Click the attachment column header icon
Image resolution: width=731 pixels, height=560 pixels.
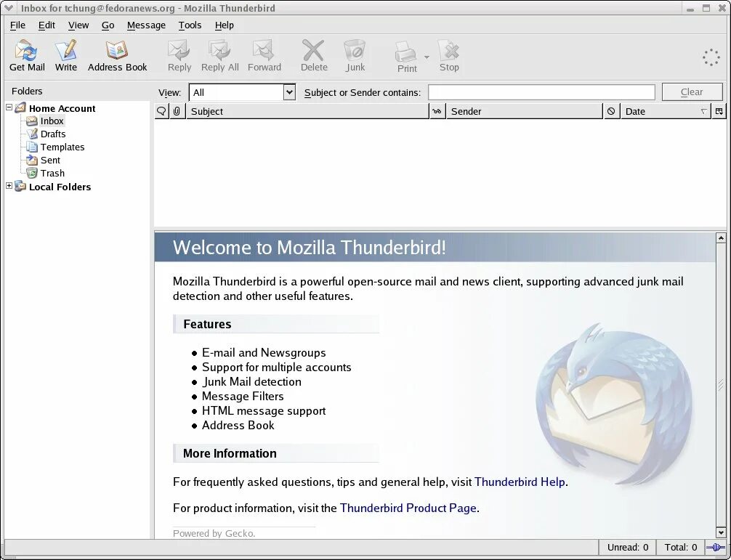[177, 111]
